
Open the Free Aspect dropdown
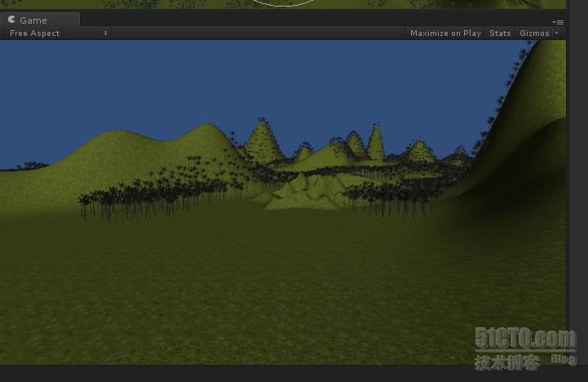pos(59,33)
